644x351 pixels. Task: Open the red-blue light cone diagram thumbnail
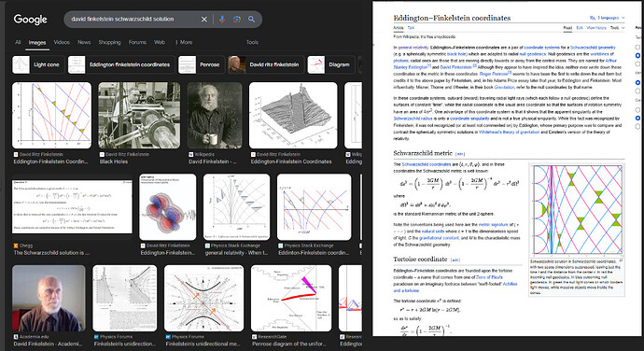(x=51, y=115)
